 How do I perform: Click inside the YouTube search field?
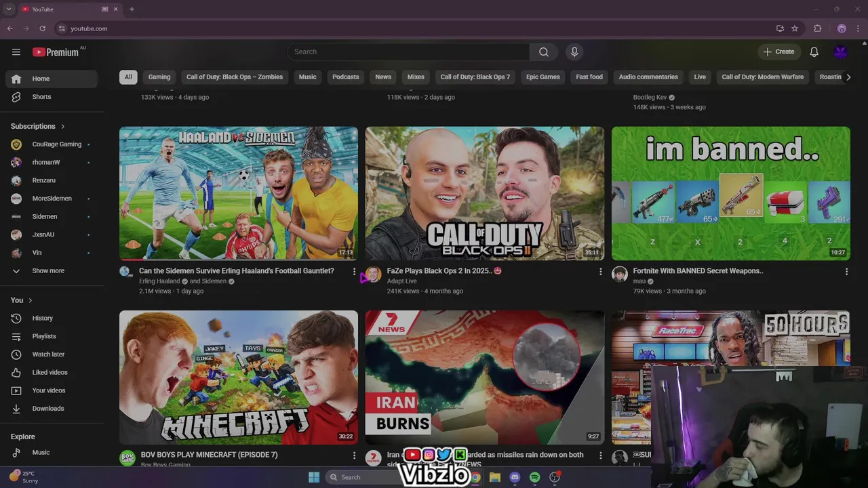408,52
